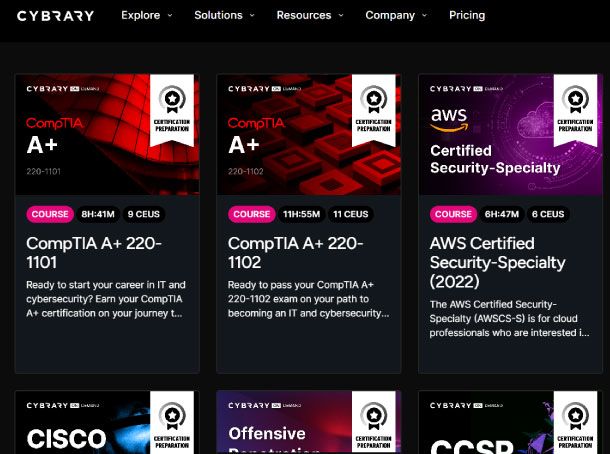The height and width of the screenshot is (454, 610).
Task: Click description 'Ready to pass your CompTIA A+'
Action: click(x=309, y=299)
